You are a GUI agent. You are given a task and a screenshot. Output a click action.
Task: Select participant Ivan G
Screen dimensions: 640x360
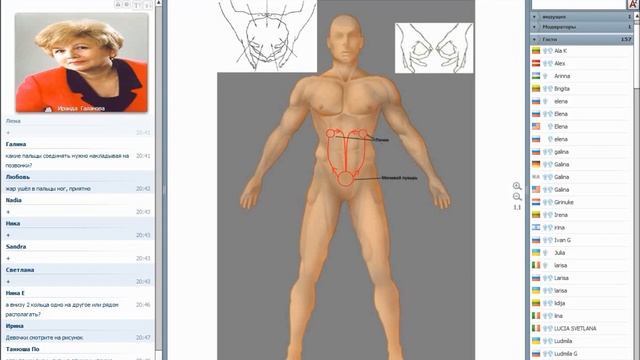(562, 240)
